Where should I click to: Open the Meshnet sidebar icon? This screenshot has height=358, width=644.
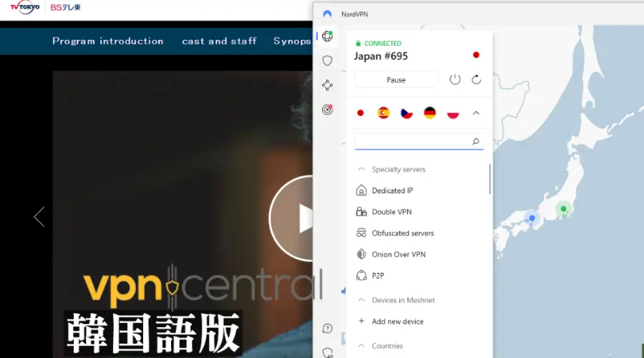click(327, 85)
